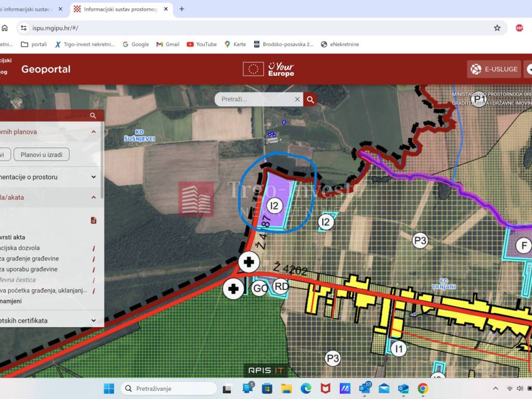Clear the map search field with X
Viewport: 532px width, 399px height.
point(297,99)
